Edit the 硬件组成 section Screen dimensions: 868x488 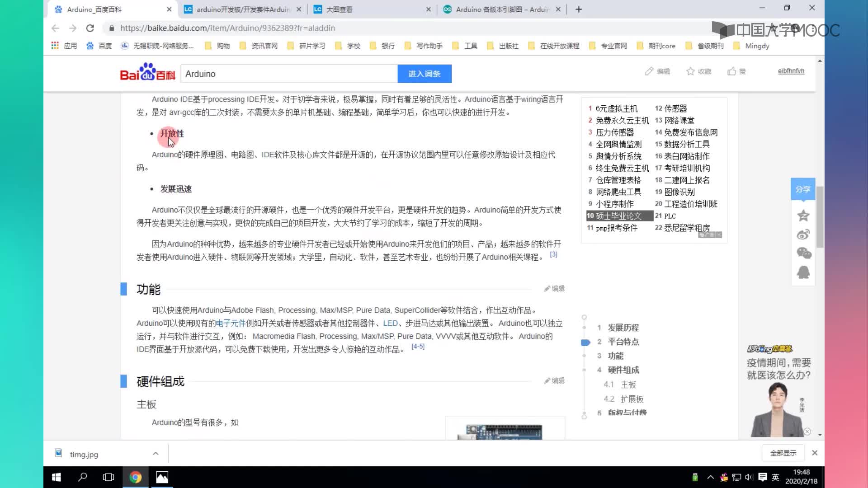pyautogui.click(x=554, y=380)
